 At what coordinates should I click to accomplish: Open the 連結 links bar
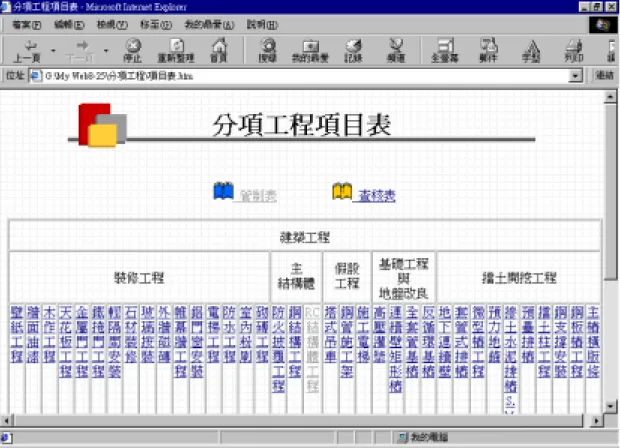tap(605, 76)
